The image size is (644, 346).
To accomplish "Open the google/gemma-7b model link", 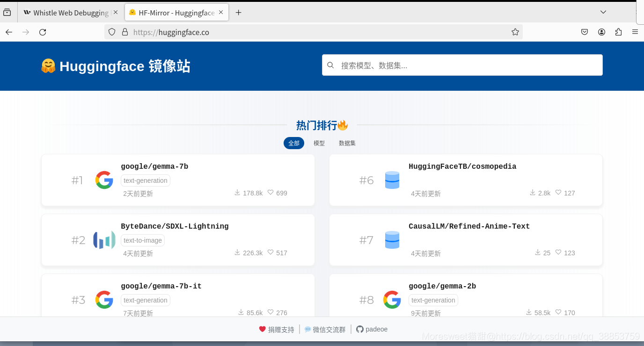I will click(154, 166).
